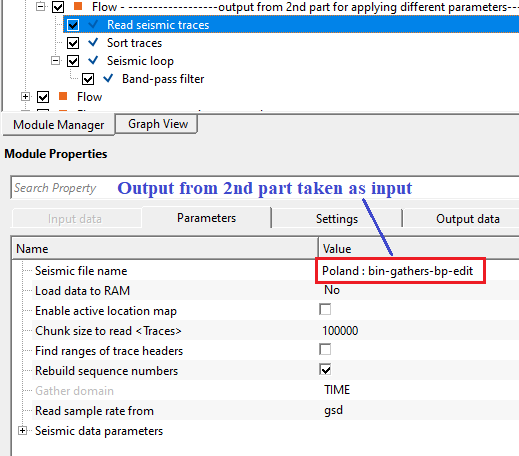Select the output from 2nd part flow label
Image resolution: width=519 pixels, height=456 pixels.
[x=305, y=7]
